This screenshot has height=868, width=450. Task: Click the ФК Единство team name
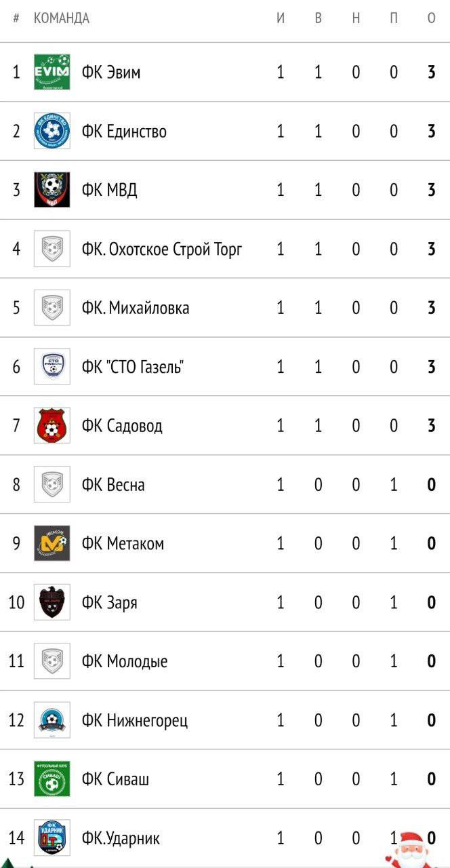click(x=124, y=131)
